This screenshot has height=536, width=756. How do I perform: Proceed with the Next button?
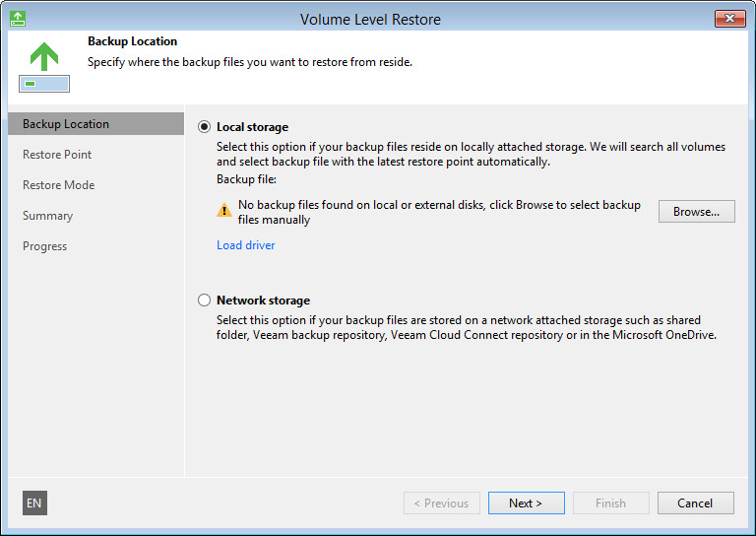[527, 503]
